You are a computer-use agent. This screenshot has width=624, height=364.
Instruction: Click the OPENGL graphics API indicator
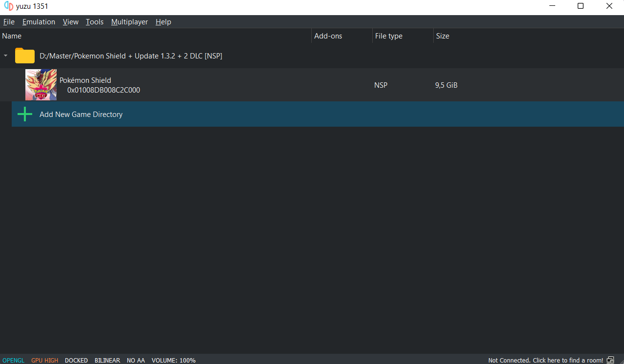pos(13,360)
